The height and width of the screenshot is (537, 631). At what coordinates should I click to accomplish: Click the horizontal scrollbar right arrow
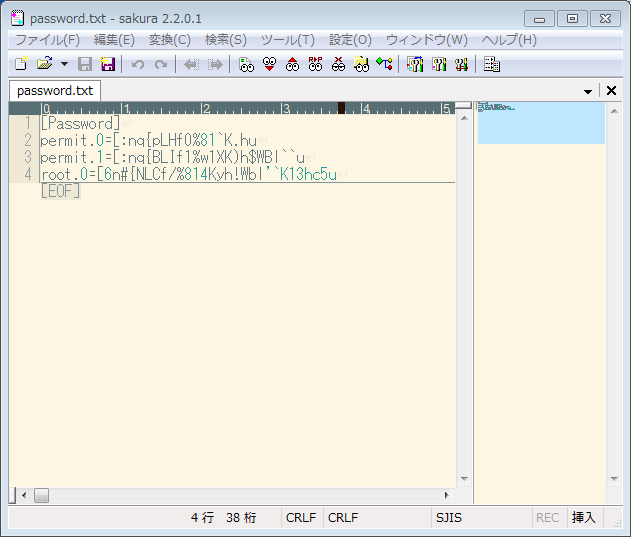[x=447, y=495]
